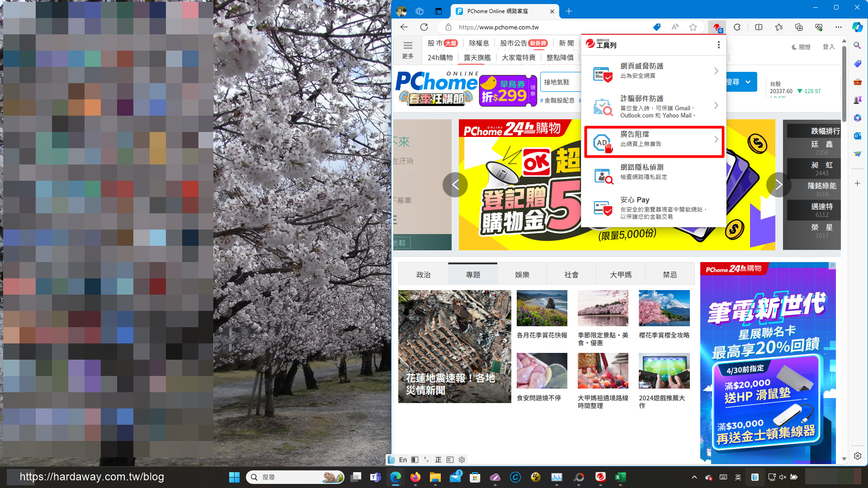The width and height of the screenshot is (868, 488).
Task: Open a new browser tab
Action: pos(569,11)
